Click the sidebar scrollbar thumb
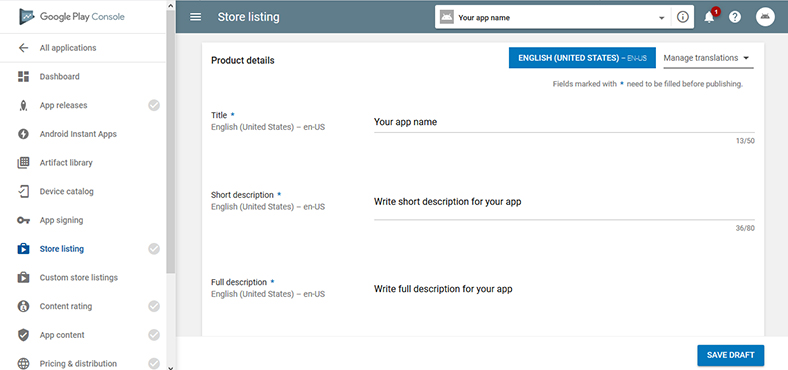The image size is (788, 370). [170, 142]
